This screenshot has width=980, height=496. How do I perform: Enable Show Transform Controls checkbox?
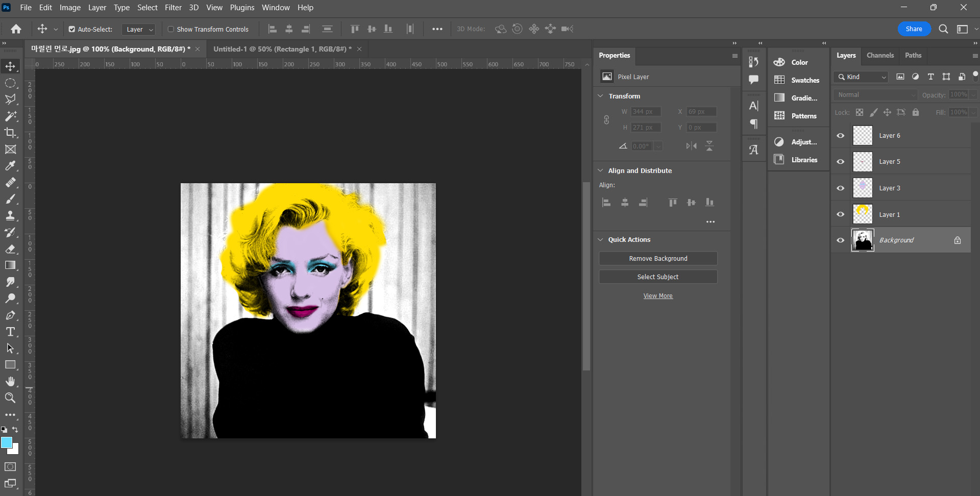(x=171, y=29)
